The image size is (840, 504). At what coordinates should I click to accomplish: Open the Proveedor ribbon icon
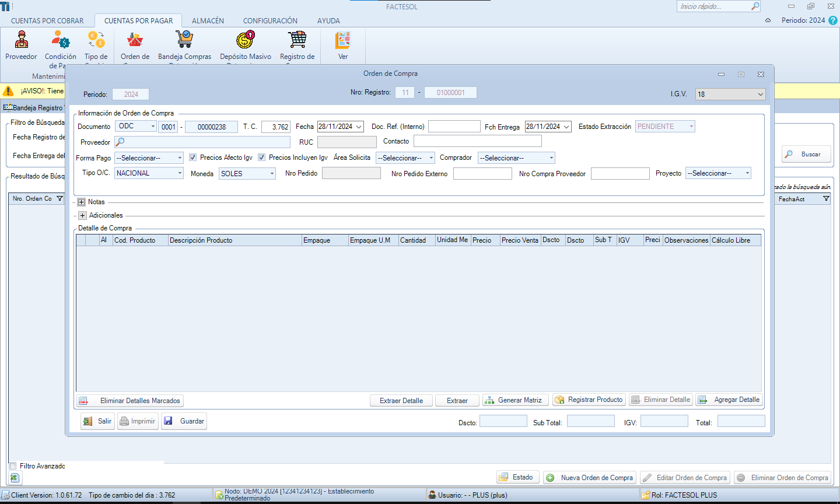pyautogui.click(x=22, y=40)
